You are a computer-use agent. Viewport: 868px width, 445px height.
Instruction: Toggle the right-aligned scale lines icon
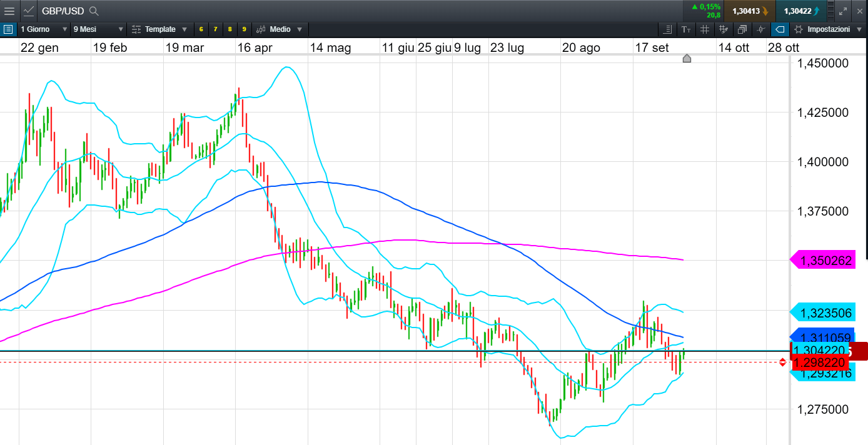coord(667,29)
